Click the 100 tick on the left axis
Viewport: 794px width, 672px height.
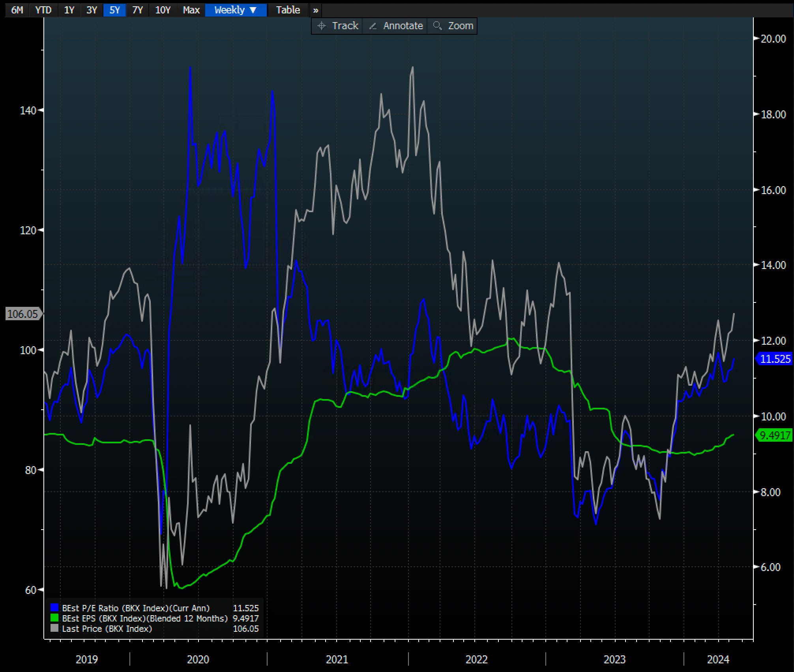tap(28, 350)
